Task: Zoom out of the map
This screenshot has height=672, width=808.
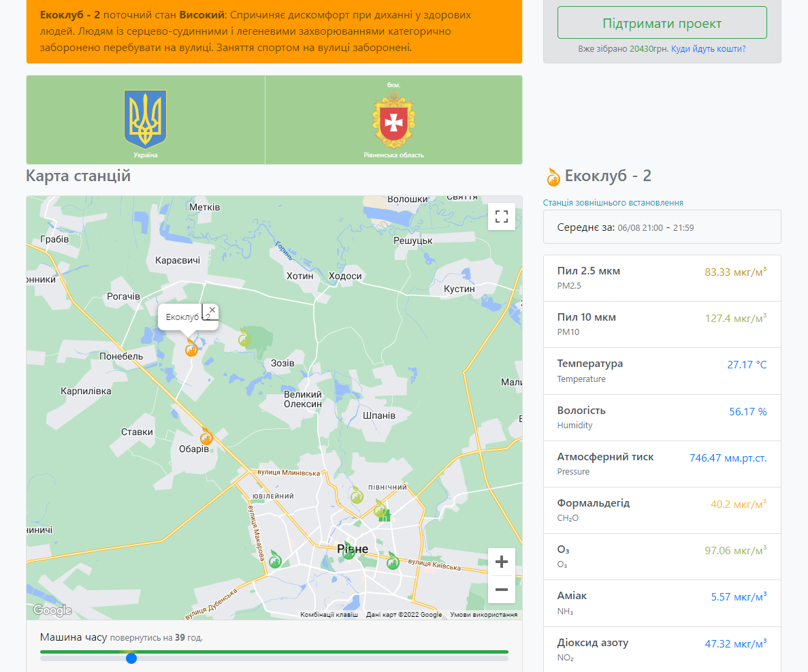Action: (502, 590)
